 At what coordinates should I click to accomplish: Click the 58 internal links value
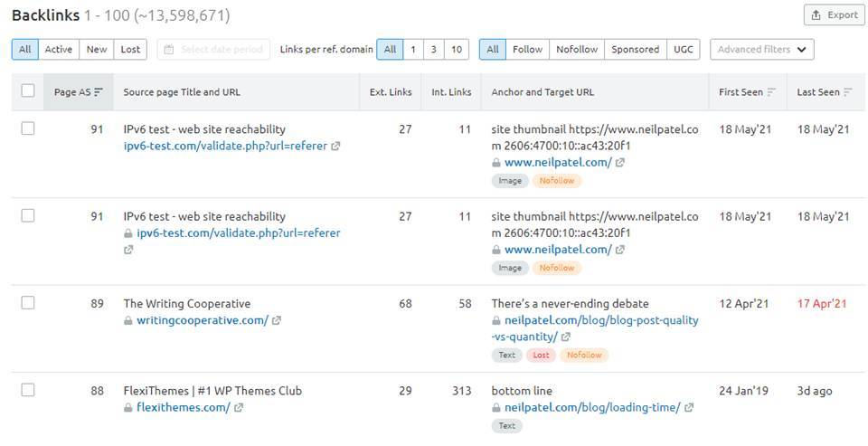tap(465, 304)
